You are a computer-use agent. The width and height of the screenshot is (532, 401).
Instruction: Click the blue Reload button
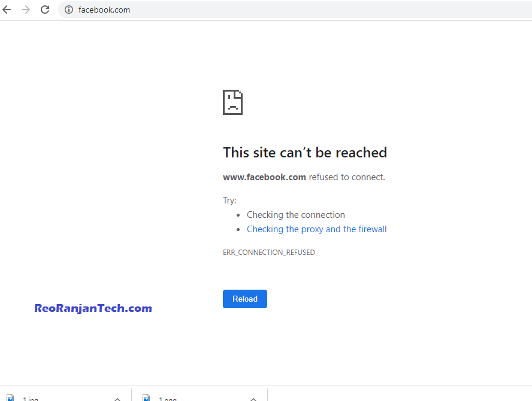coord(245,299)
